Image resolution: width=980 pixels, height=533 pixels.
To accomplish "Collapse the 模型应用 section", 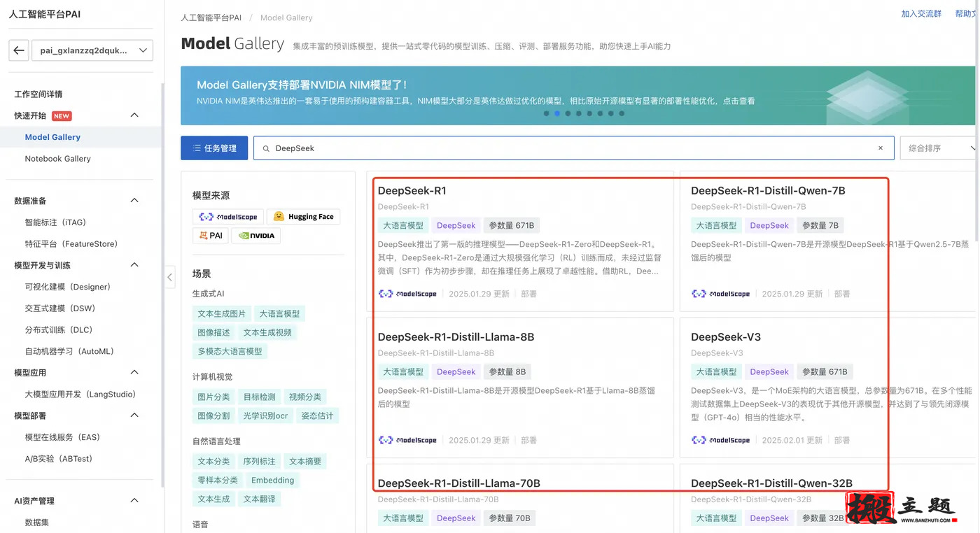I will (134, 373).
